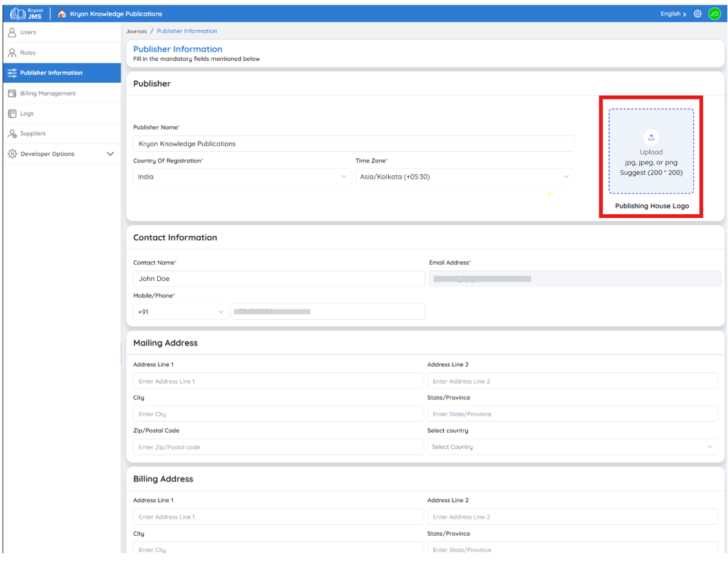Click the upload arrow icon for logo
This screenshot has height=561, width=728.
pos(651,137)
